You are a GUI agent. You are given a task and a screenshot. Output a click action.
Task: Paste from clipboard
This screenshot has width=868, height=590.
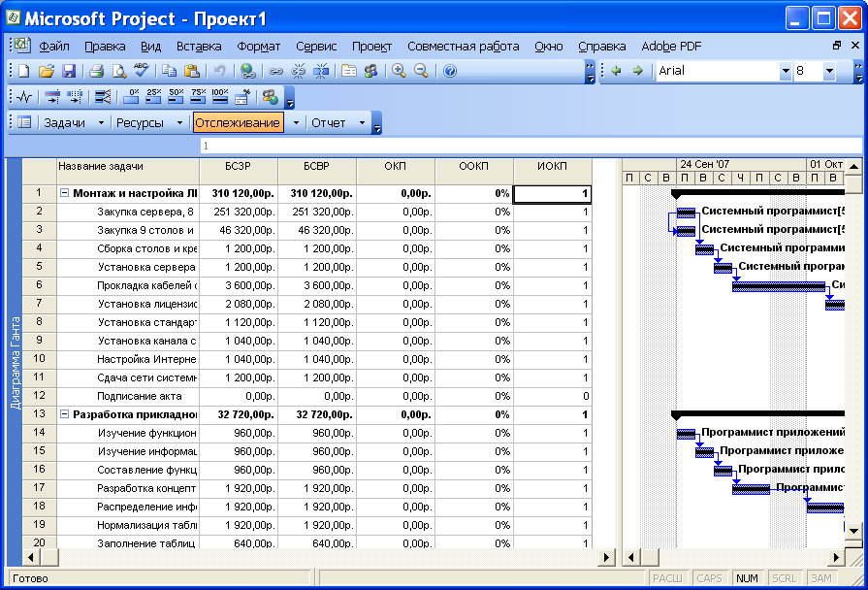[191, 71]
